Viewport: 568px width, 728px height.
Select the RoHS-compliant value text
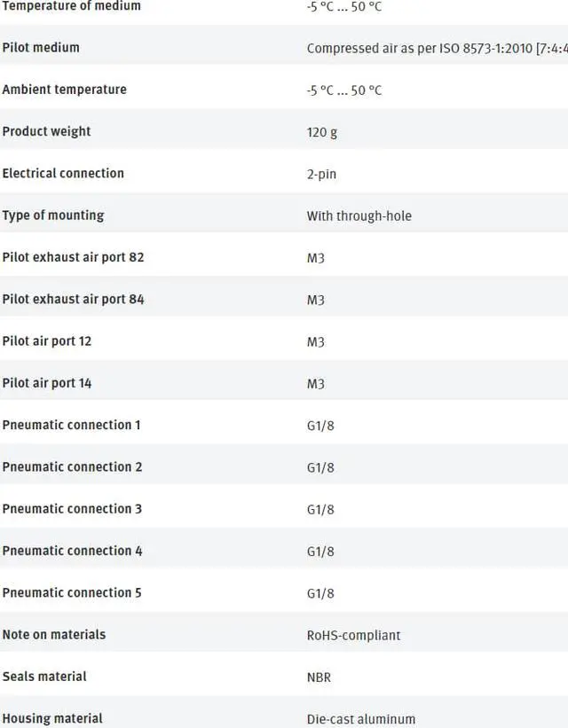(x=353, y=635)
